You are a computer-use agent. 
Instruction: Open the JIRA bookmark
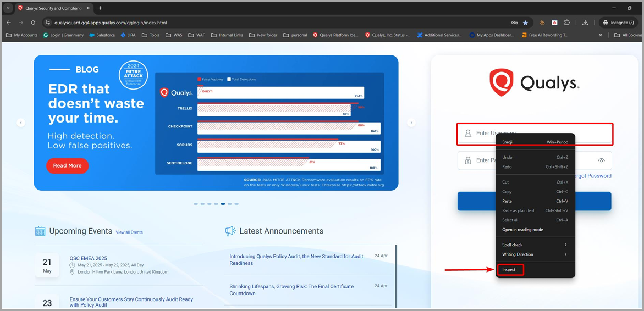pos(128,35)
